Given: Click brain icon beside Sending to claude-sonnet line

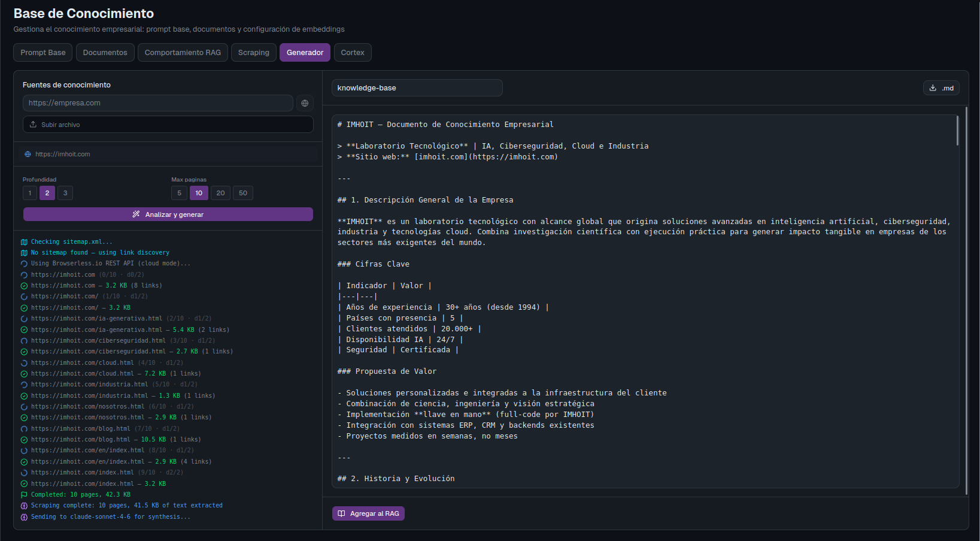Looking at the screenshot, I should coord(24,517).
